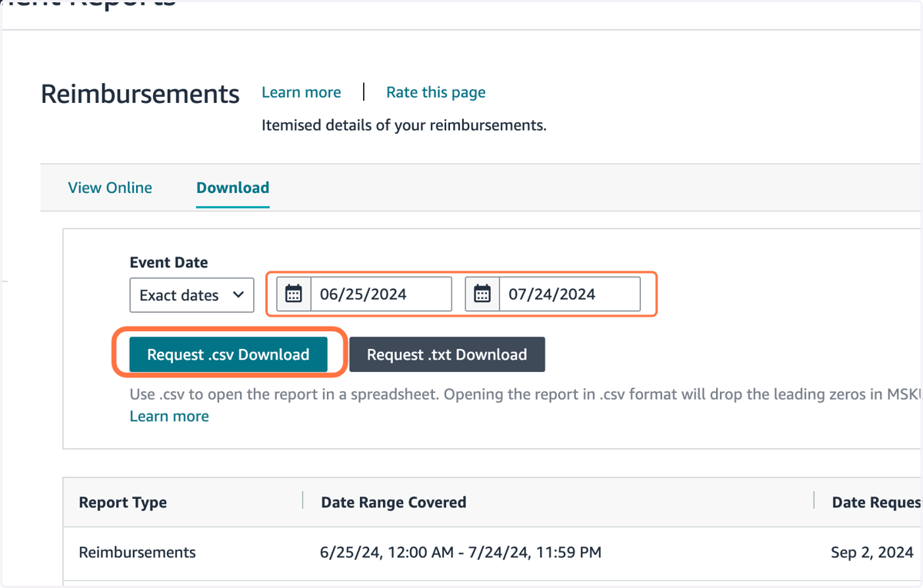
Task: Click the Itemised details of your reimbursements text
Action: tap(404, 125)
